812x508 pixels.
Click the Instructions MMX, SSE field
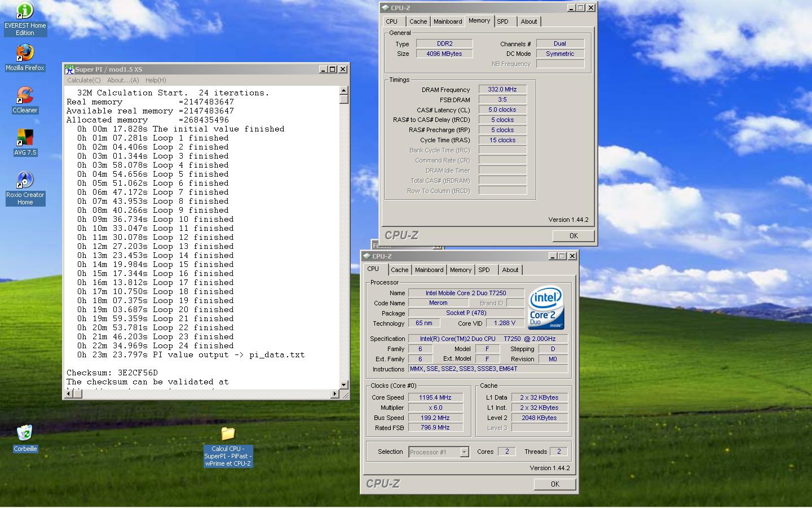(x=488, y=369)
